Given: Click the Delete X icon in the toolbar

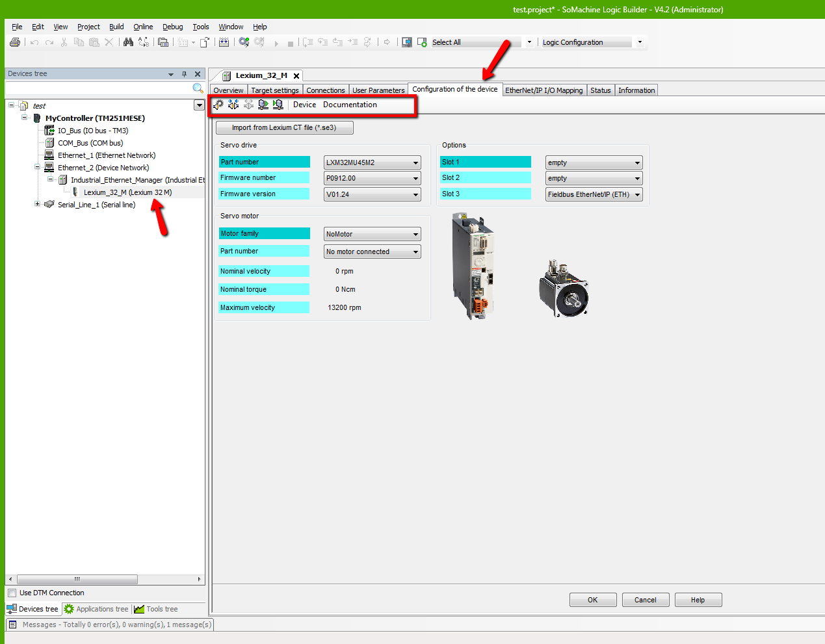Looking at the screenshot, I should (109, 42).
